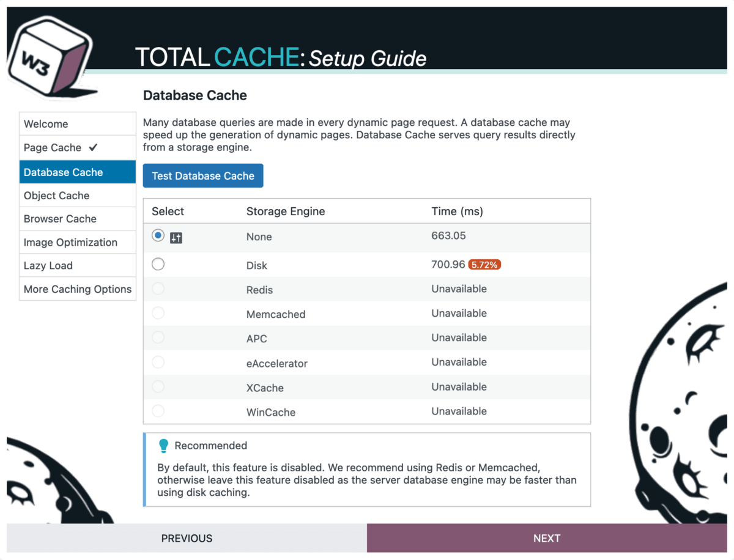Viewport: 734px width, 560px height.
Task: Open More Caching Options
Action: click(78, 289)
